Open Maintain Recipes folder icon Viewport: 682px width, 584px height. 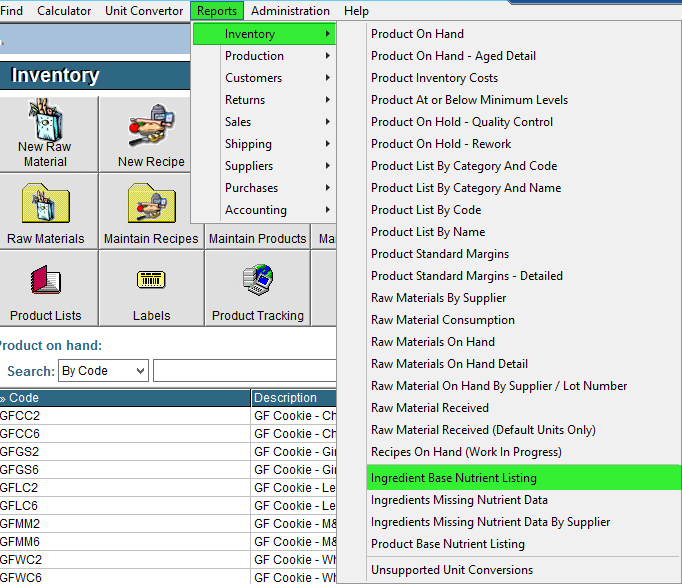coord(151,203)
